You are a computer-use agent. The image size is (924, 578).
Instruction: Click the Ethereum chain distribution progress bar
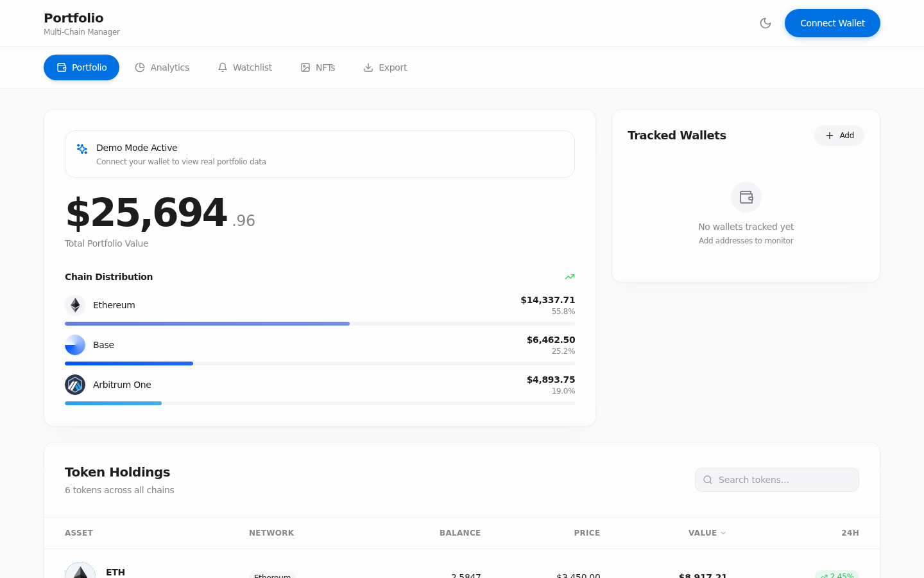click(207, 324)
